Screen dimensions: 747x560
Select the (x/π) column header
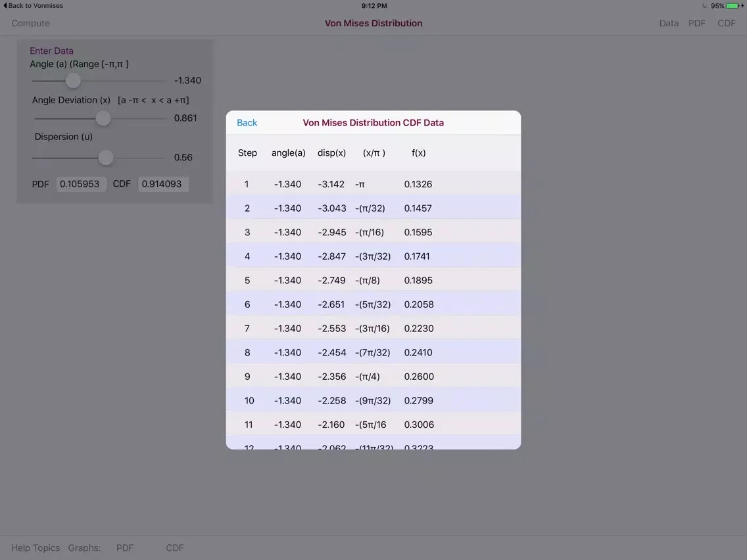pos(374,153)
